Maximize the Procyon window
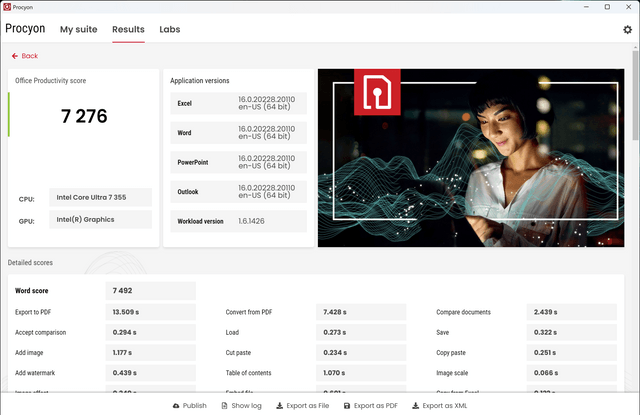 pyautogui.click(x=607, y=7)
